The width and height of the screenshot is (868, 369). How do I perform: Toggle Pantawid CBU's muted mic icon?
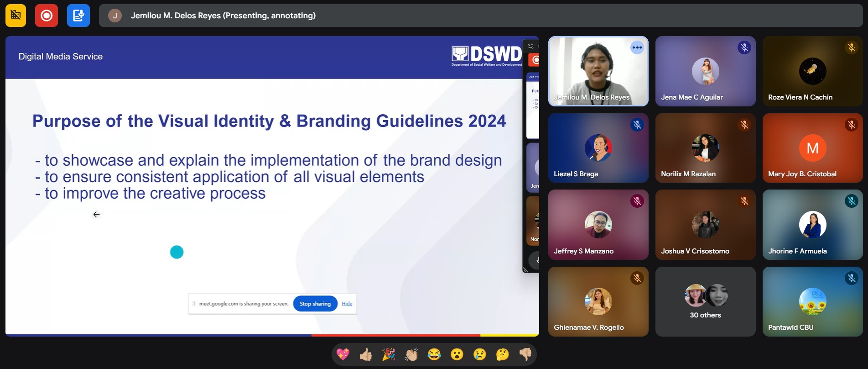pos(852,278)
